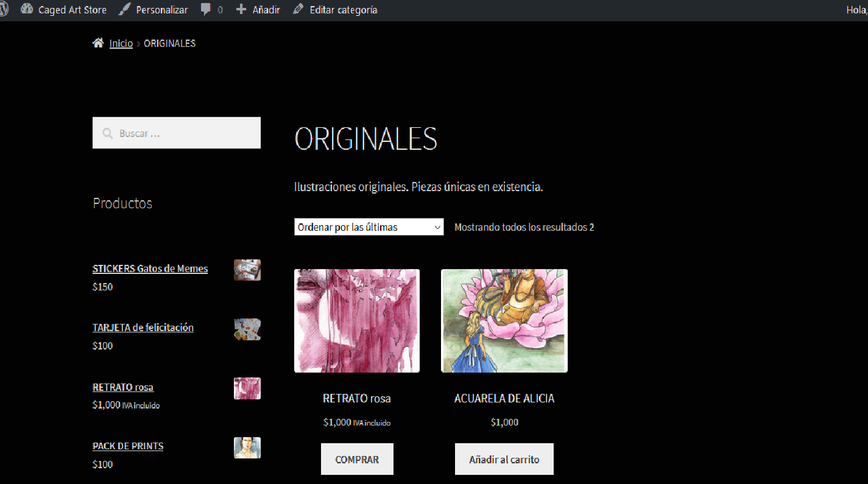
Task: Open the STICKERS Gatos de Memes link
Action: point(150,268)
